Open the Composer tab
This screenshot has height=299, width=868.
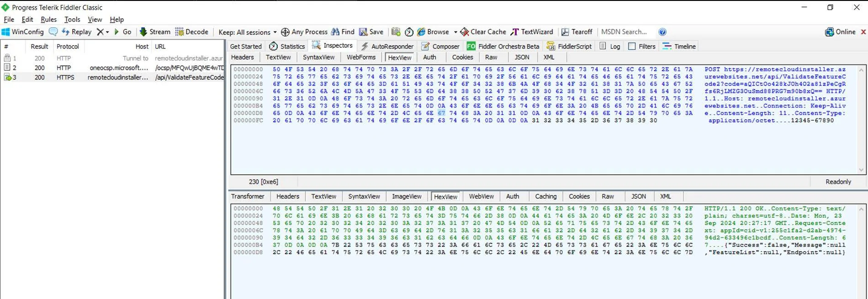pyautogui.click(x=440, y=46)
